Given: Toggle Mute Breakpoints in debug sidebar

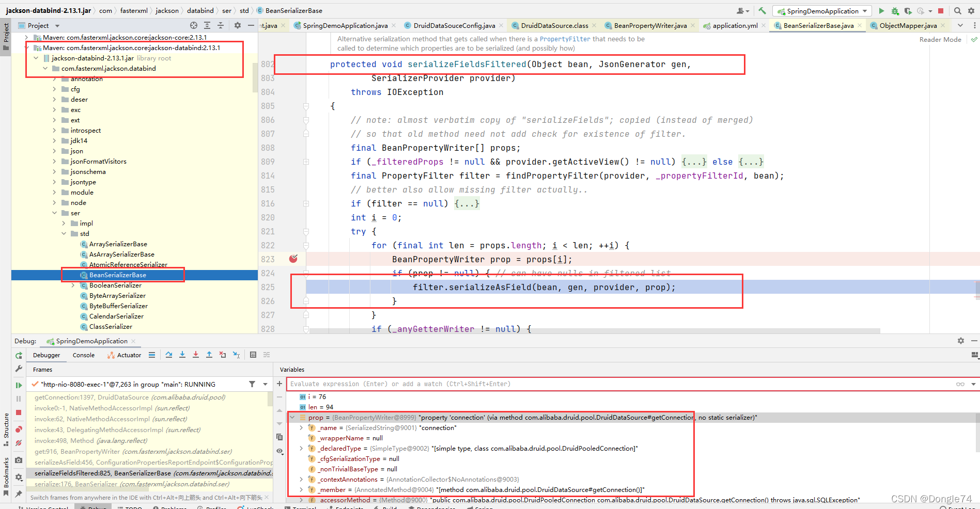Looking at the screenshot, I should pos(19,443).
